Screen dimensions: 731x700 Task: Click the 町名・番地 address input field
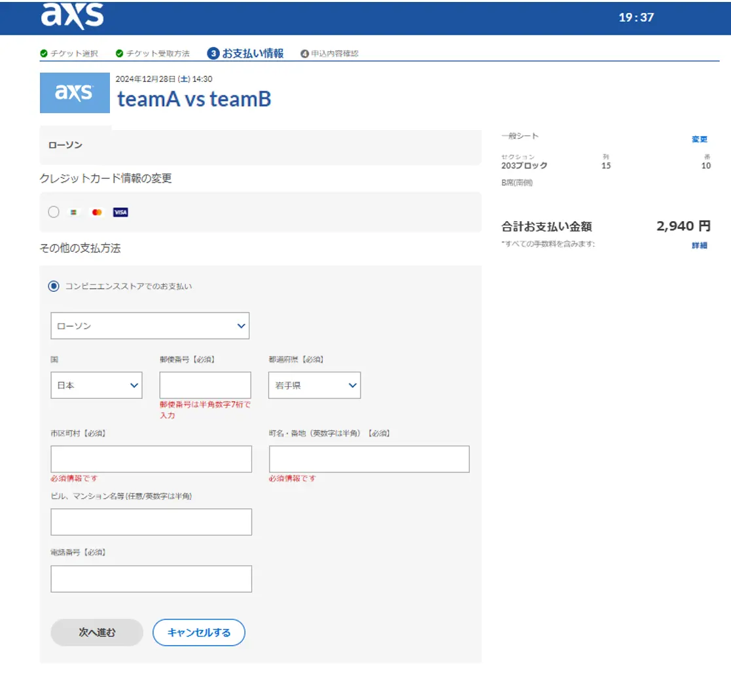(369, 459)
